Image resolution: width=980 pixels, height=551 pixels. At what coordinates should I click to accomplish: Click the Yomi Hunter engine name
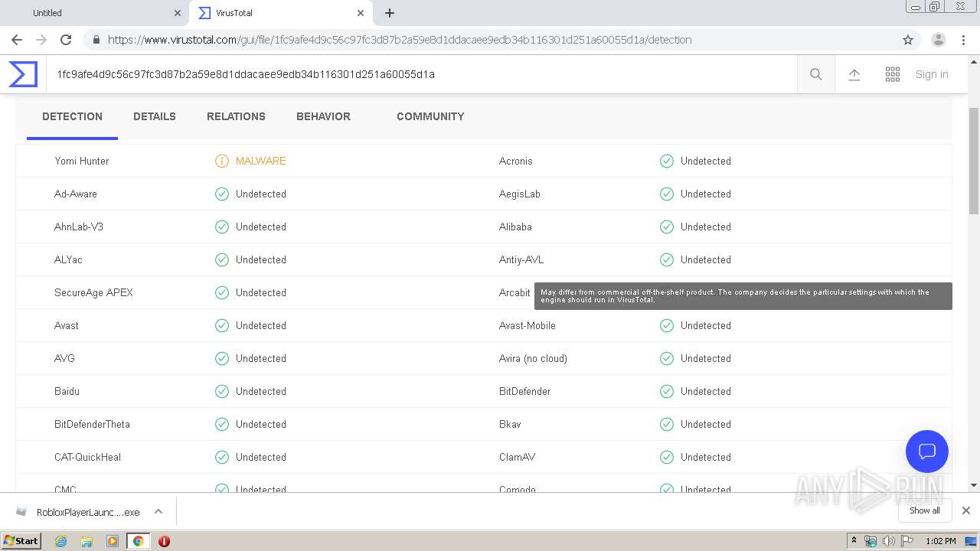[x=82, y=161]
